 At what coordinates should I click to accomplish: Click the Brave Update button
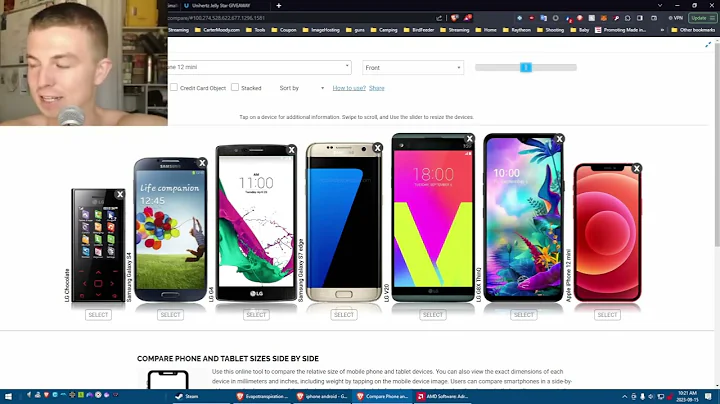703,18
